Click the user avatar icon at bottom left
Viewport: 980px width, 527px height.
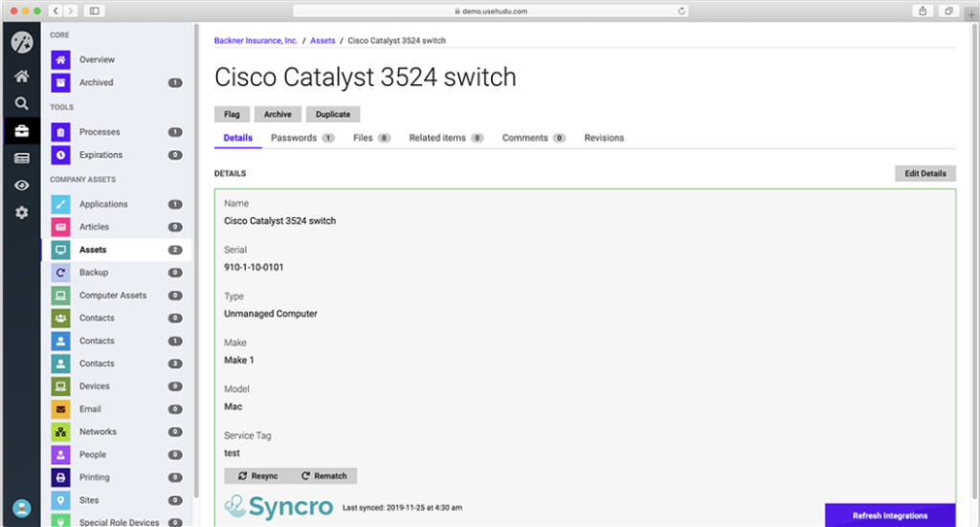[20, 508]
